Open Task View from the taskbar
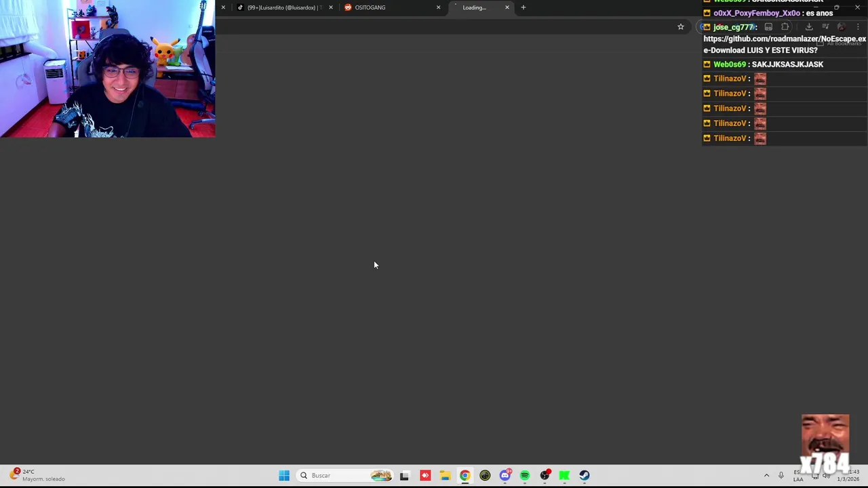 point(404,475)
